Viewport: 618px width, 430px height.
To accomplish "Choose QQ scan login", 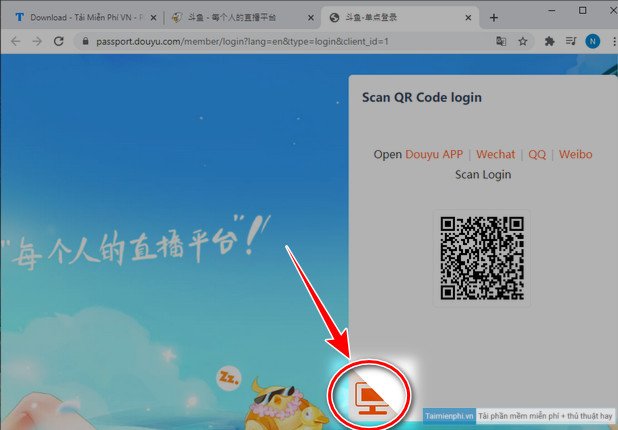I will tap(537, 155).
